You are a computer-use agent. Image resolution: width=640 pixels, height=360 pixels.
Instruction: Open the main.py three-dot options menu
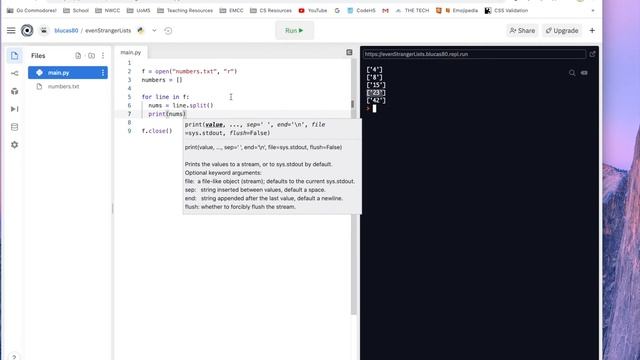pyautogui.click(x=103, y=73)
